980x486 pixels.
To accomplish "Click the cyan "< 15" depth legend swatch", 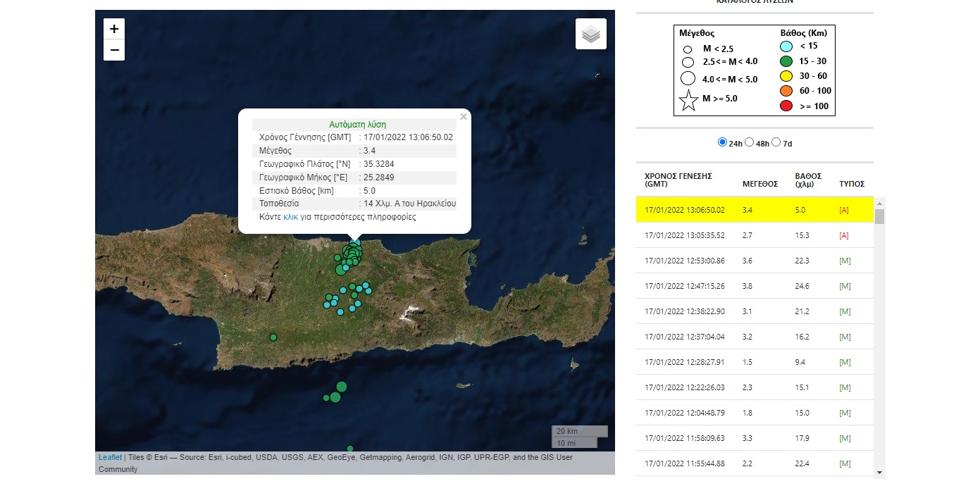I will (x=786, y=46).
